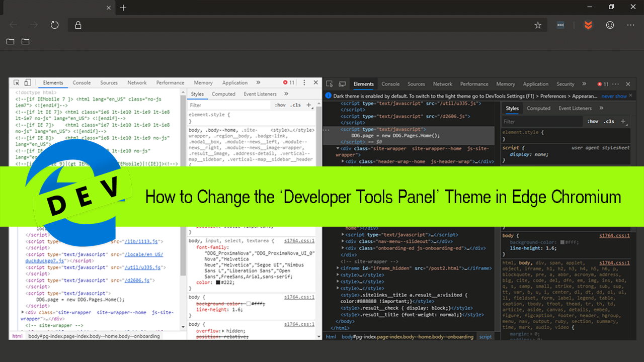Click the orange shield extension icon
Screen dimensions: 644x362
[x=588, y=25]
